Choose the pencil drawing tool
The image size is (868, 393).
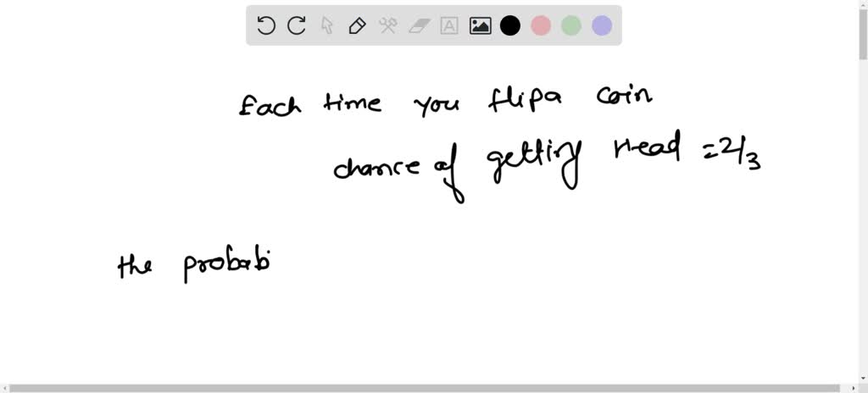click(x=358, y=25)
